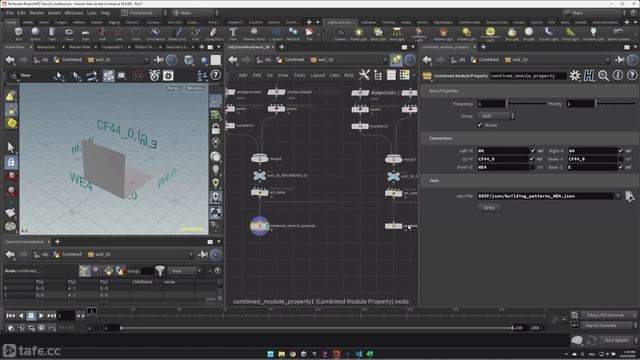640x360 pixels.
Task: Play the timeline forward
Action: click(x=41, y=316)
